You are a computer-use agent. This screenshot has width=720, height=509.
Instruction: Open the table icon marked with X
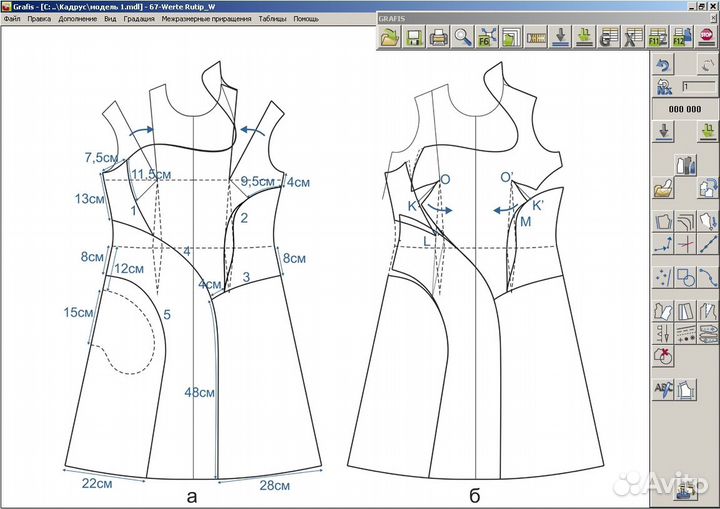(632, 39)
